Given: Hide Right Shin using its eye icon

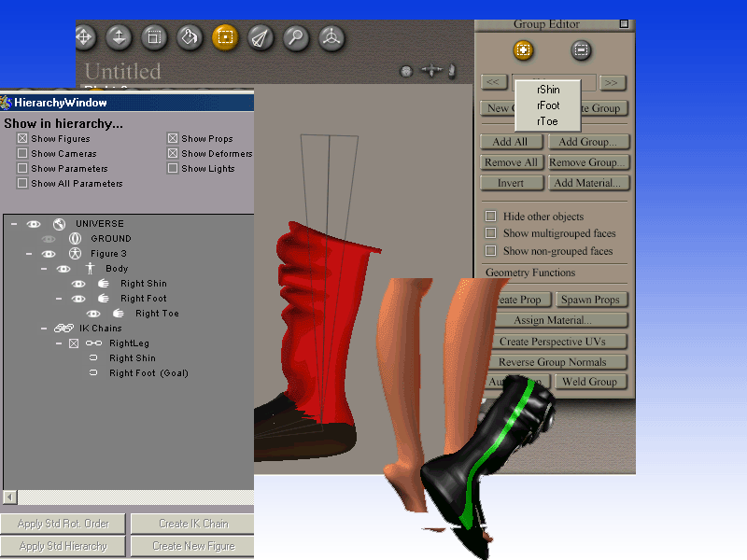Looking at the screenshot, I should click(79, 284).
